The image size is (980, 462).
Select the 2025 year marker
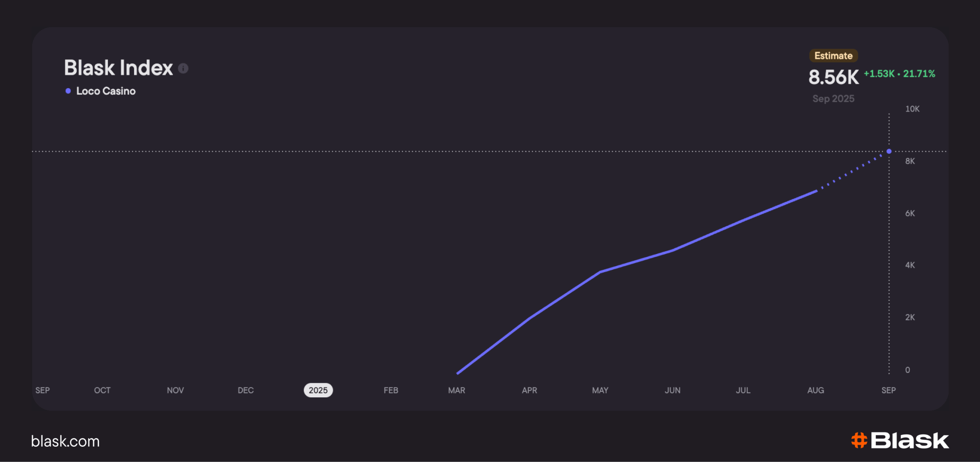pyautogui.click(x=318, y=390)
